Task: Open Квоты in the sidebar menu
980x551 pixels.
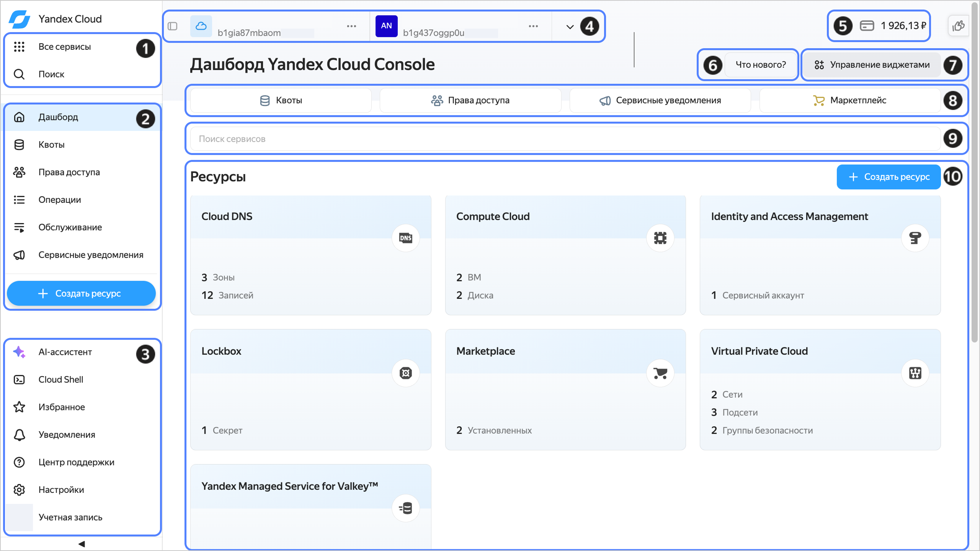Action: [x=82, y=145]
